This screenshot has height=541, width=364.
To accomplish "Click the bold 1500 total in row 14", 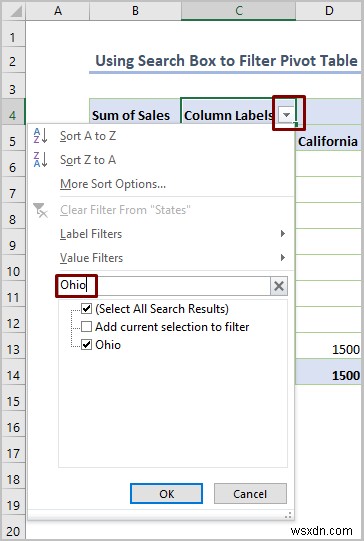I will [346, 375].
